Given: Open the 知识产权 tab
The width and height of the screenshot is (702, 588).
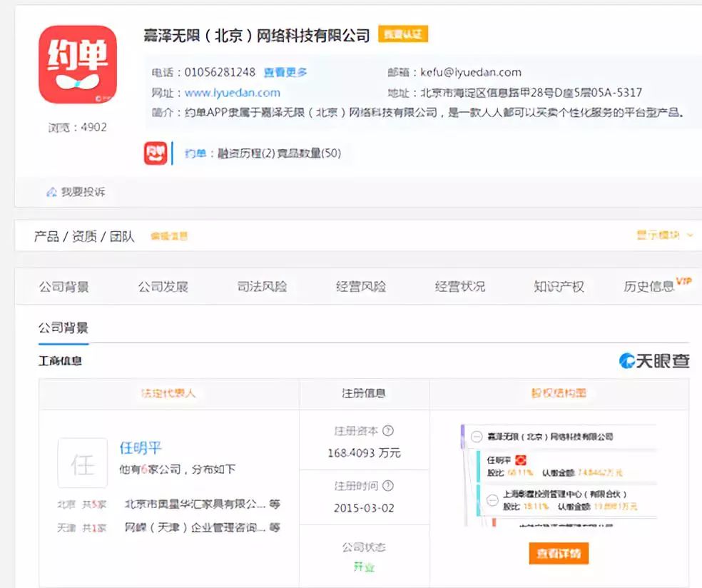Looking at the screenshot, I should click(x=558, y=285).
